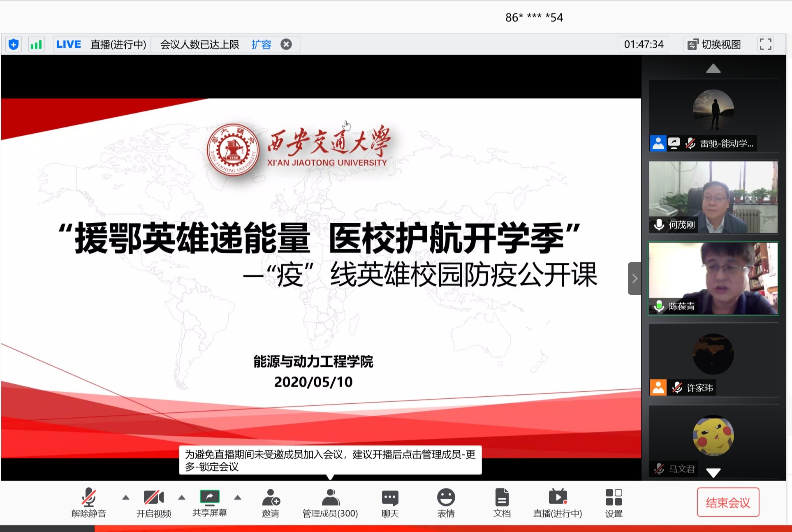
Task: Expand share screen options arrow
Action: pos(238,497)
